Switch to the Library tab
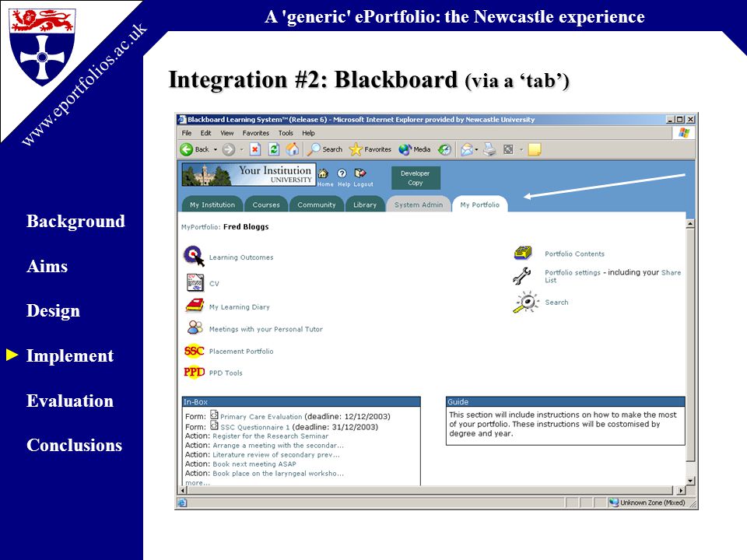The image size is (747, 560). coord(365,205)
